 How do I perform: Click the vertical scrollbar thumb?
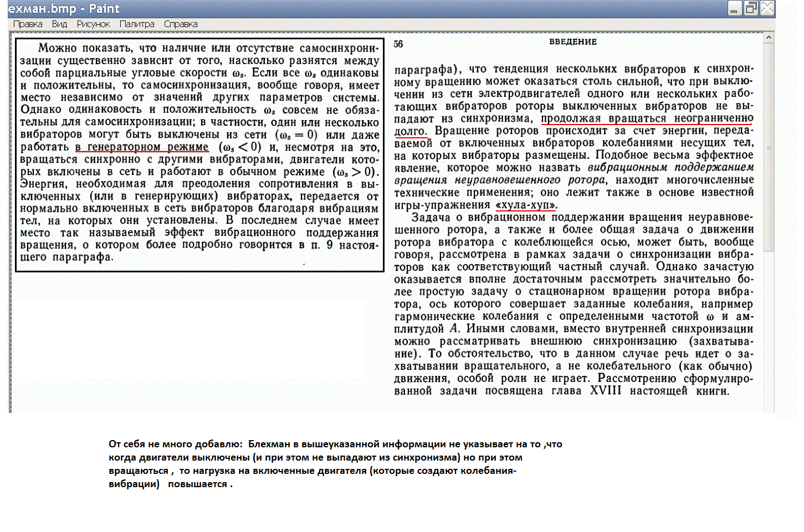pyautogui.click(x=769, y=147)
